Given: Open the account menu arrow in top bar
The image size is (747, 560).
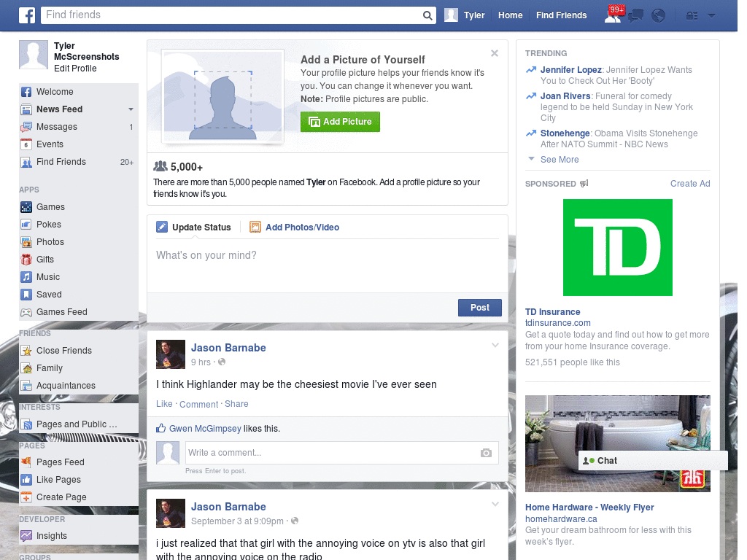Looking at the screenshot, I should (x=712, y=16).
